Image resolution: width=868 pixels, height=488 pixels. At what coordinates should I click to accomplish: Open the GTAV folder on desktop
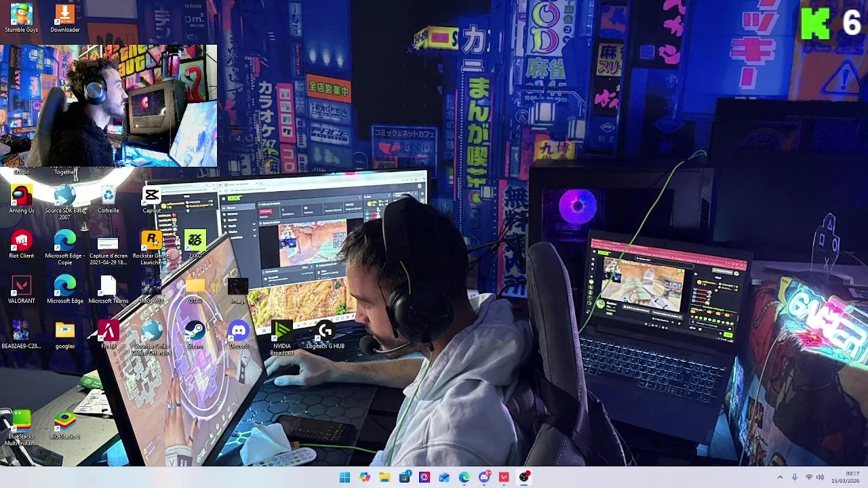[x=195, y=290]
